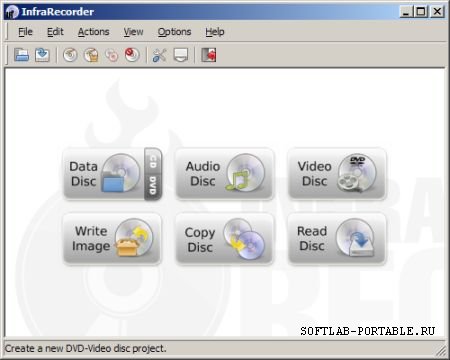
Task: Choose DVD on the Data Disc button
Action: point(153,187)
